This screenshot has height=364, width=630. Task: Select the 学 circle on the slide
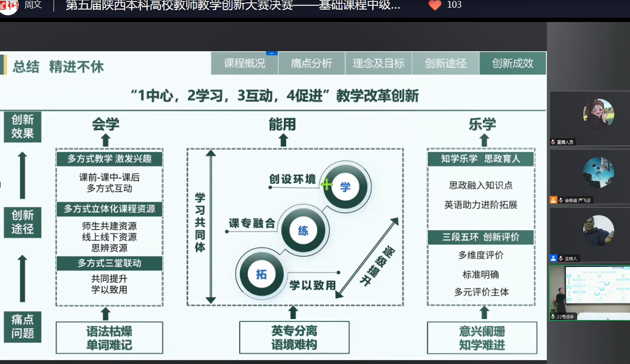346,186
